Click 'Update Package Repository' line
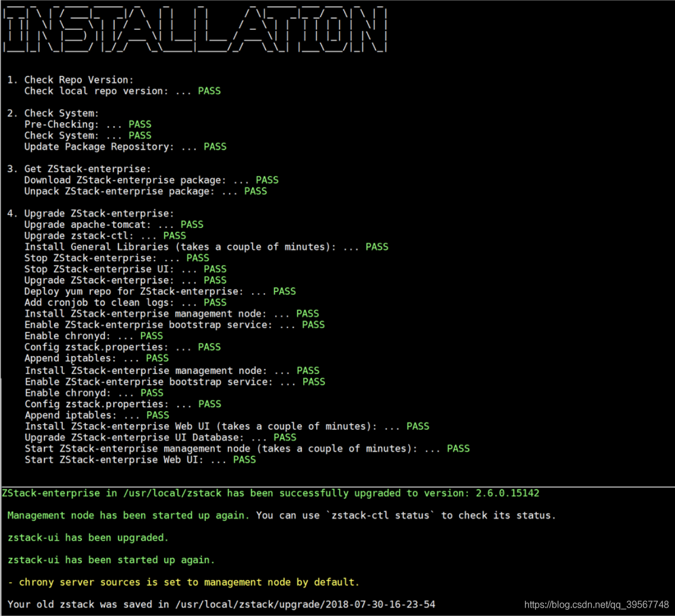 tap(125, 147)
